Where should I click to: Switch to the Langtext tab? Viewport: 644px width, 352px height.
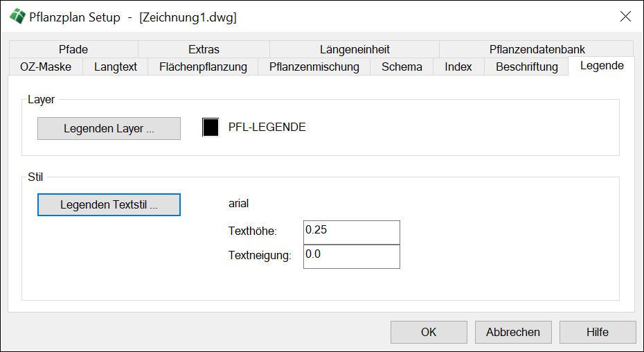(116, 67)
